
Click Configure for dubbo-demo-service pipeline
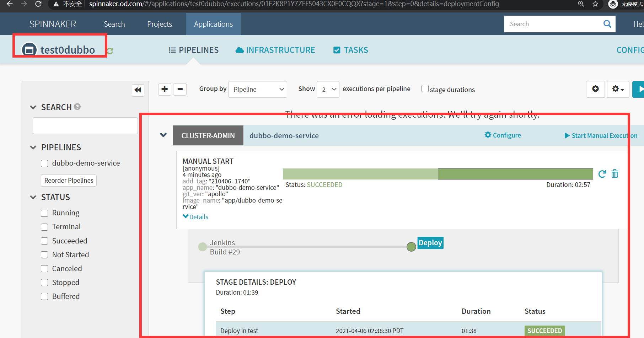coord(503,135)
